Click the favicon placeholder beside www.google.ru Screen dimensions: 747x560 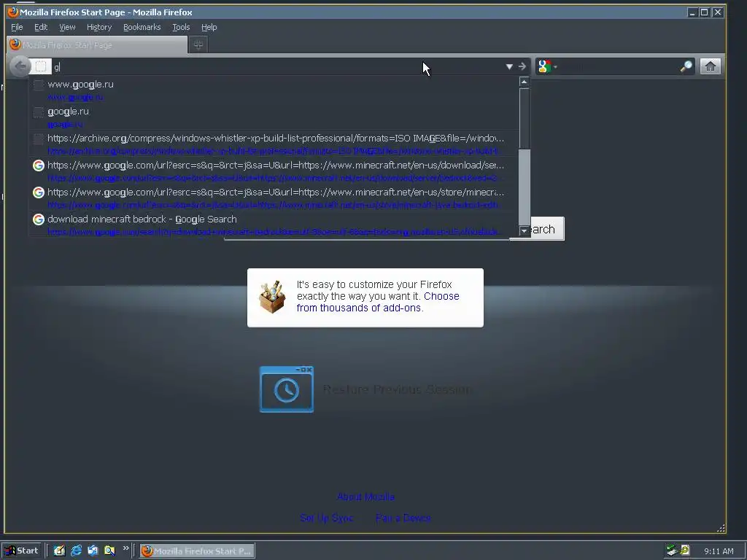point(39,85)
